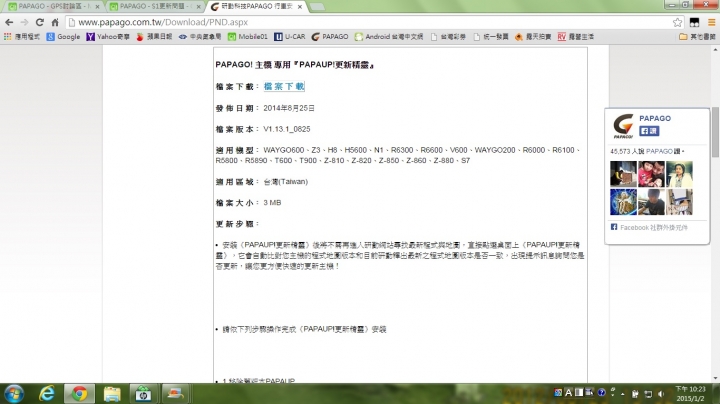This screenshot has height=404, width=720.
Task: Open the HP application on the taskbar
Action: (x=143, y=394)
